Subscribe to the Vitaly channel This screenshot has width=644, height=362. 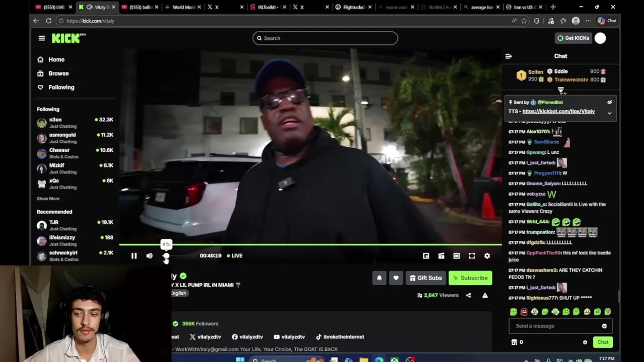pyautogui.click(x=470, y=278)
